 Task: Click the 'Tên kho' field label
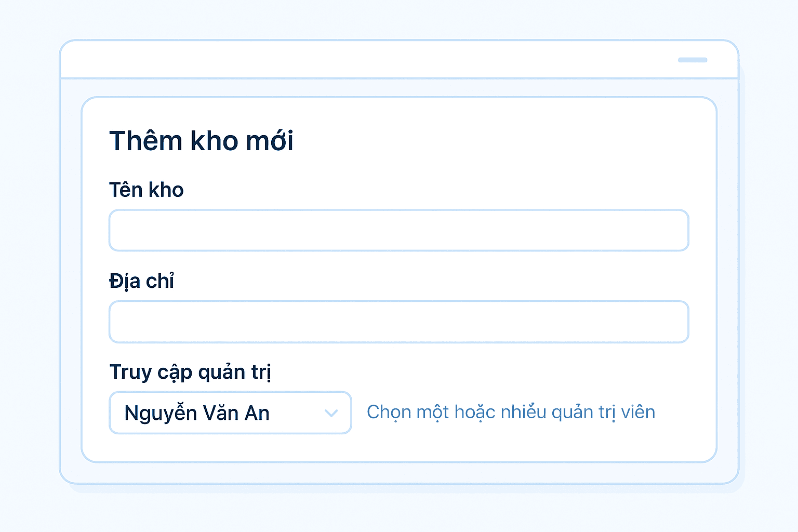pos(146,190)
